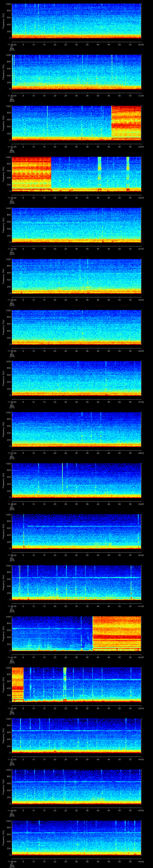Select the '11:42:00' start time label
This screenshot has width=153, height=868.
[12, 708]
